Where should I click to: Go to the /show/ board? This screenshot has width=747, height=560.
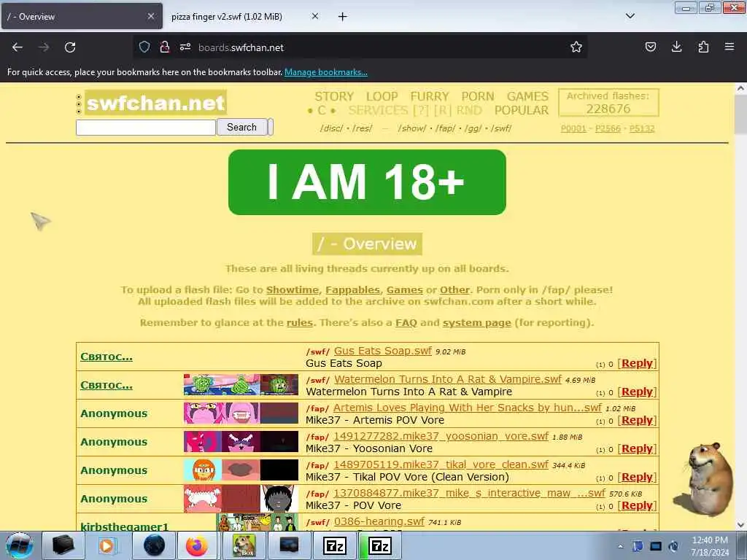(x=411, y=128)
